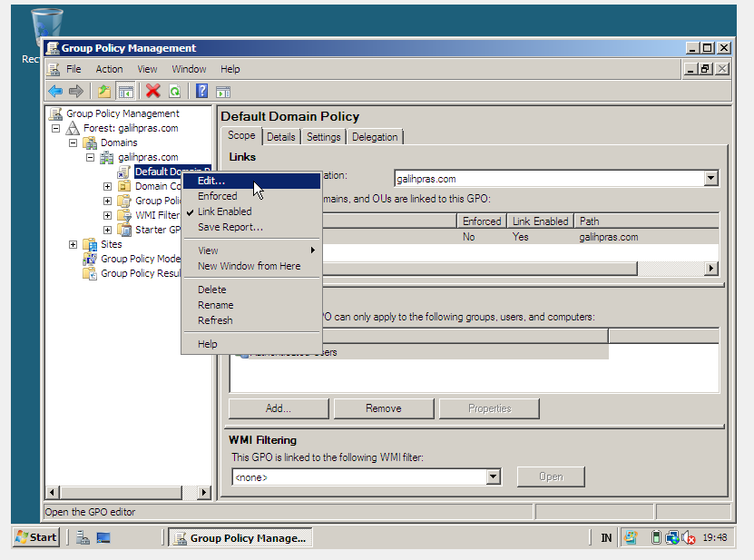Click the Domains folder icon
This screenshot has height=560, width=754.
click(90, 142)
